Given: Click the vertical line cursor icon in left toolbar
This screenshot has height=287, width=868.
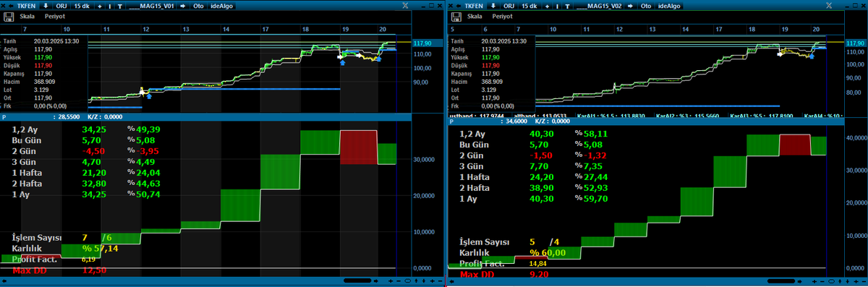Looking at the screenshot, I should (x=110, y=7).
